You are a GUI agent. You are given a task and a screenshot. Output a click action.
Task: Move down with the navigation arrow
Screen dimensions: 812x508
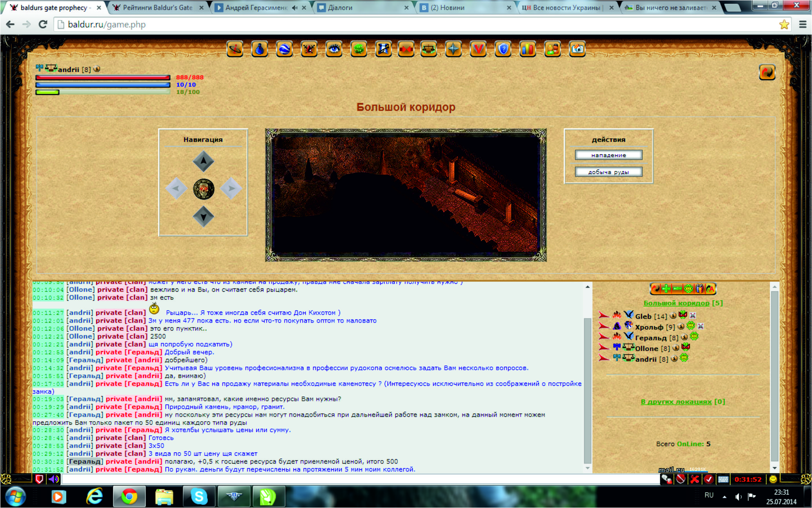[x=203, y=216]
